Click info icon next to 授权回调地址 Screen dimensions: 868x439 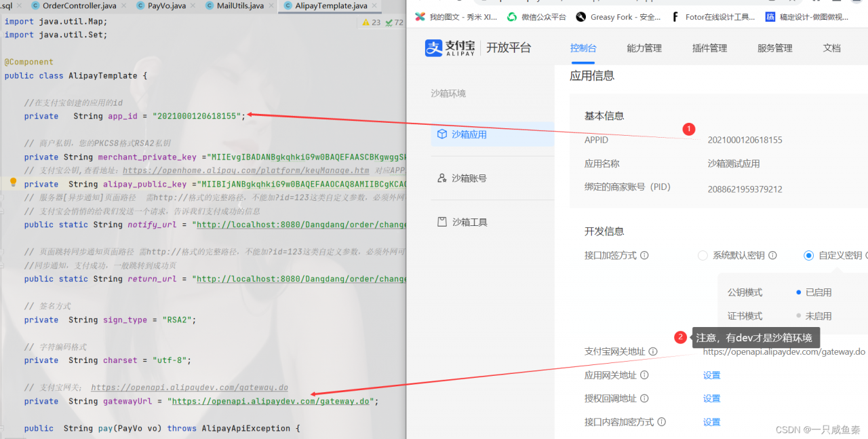[x=645, y=398]
